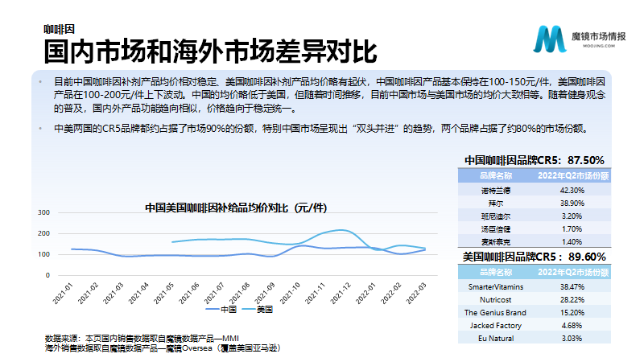Select the main slide title 国内市场和海外市场差异对比
644x362 pixels.
coord(210,51)
